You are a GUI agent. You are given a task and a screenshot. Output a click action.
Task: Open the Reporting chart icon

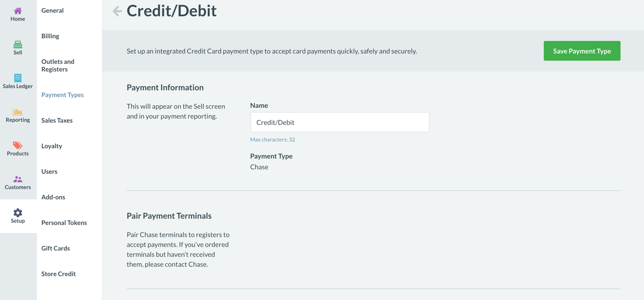click(x=18, y=112)
